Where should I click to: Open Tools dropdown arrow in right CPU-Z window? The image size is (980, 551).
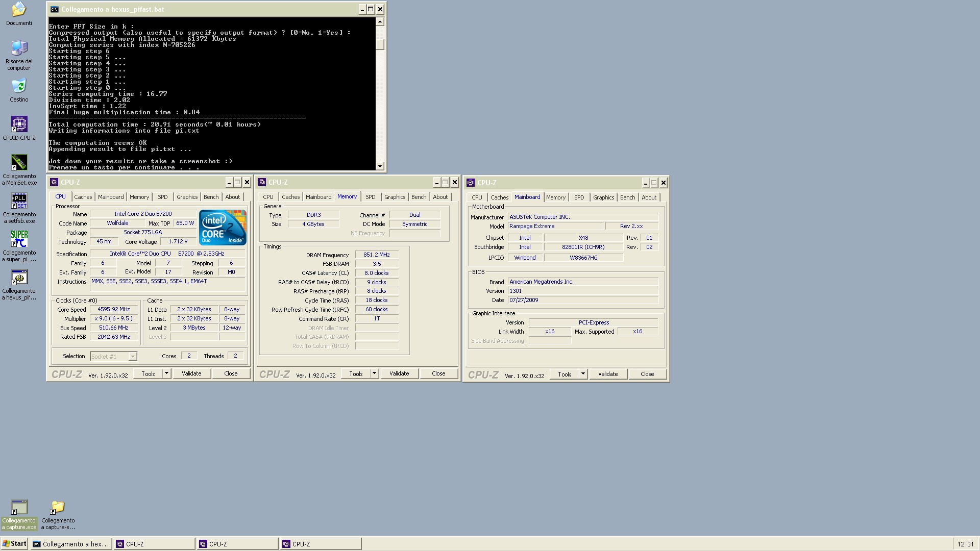(583, 374)
